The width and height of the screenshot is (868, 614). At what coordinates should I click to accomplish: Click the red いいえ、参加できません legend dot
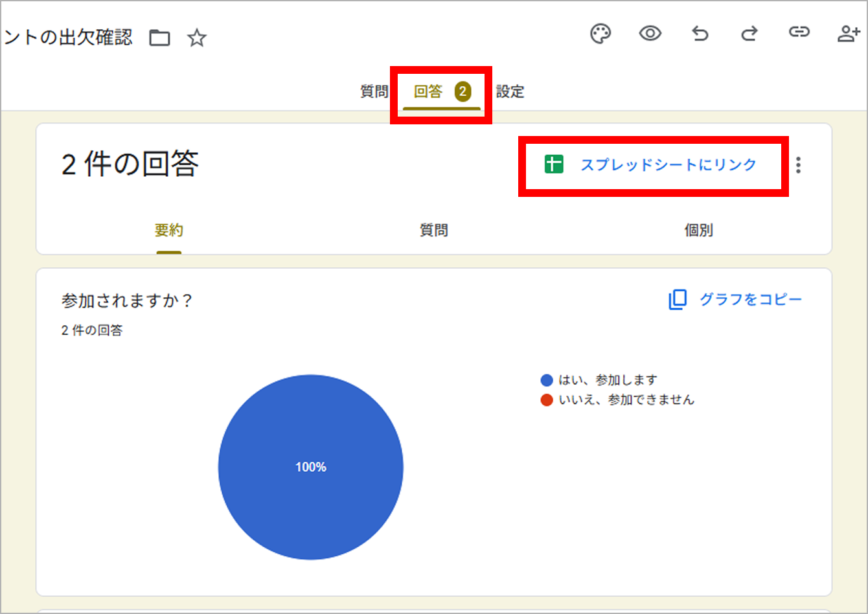pos(547,400)
